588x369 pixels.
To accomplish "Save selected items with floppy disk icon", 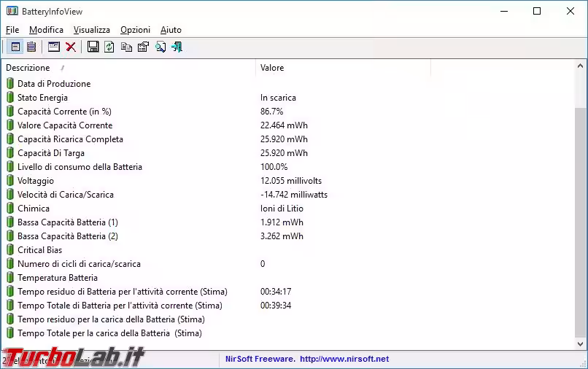I will click(93, 47).
